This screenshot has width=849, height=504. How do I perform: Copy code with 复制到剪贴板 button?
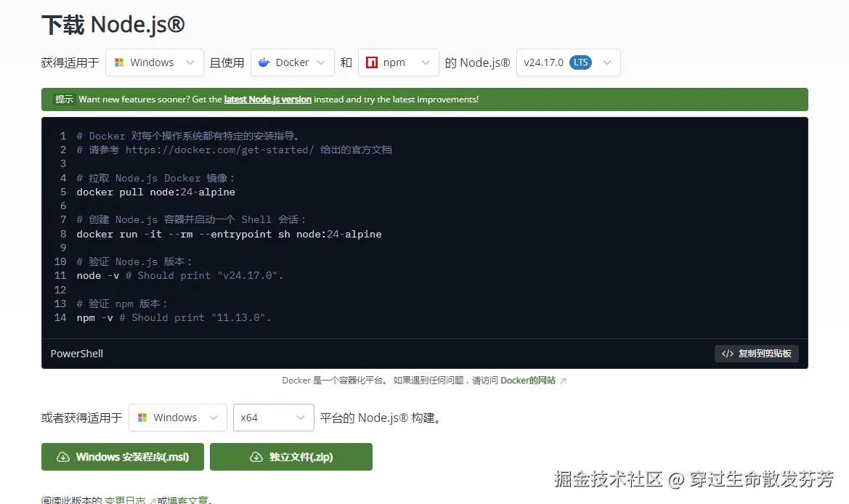pyautogui.click(x=757, y=354)
